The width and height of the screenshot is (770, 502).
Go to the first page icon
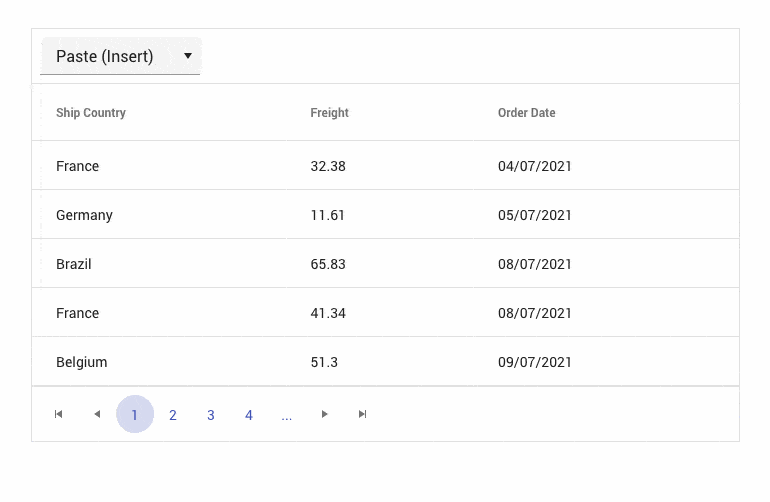(x=59, y=414)
